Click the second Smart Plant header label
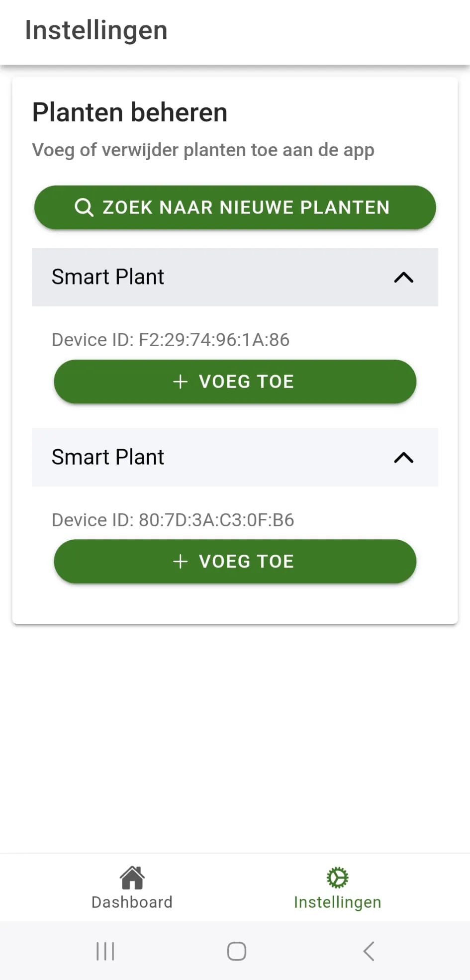 coord(108,457)
